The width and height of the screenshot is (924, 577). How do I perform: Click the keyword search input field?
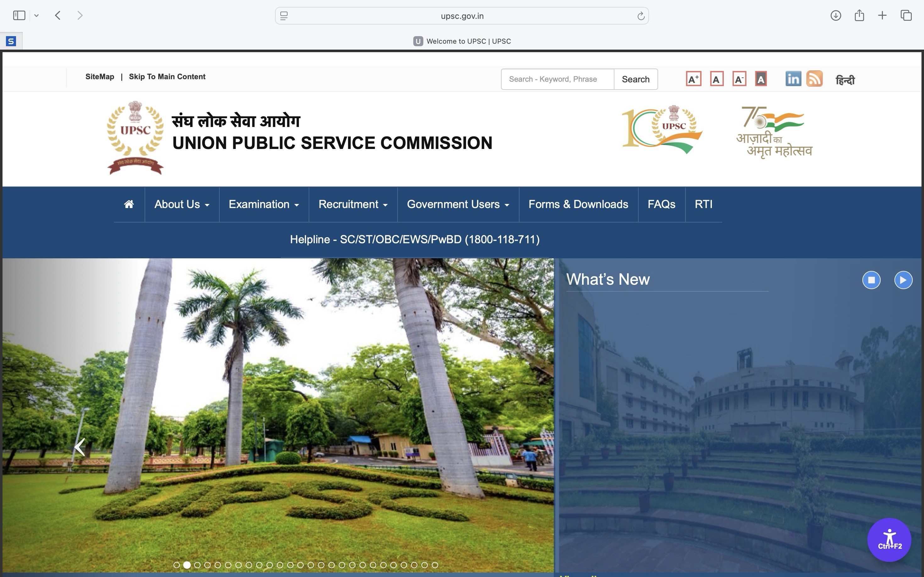(x=557, y=79)
